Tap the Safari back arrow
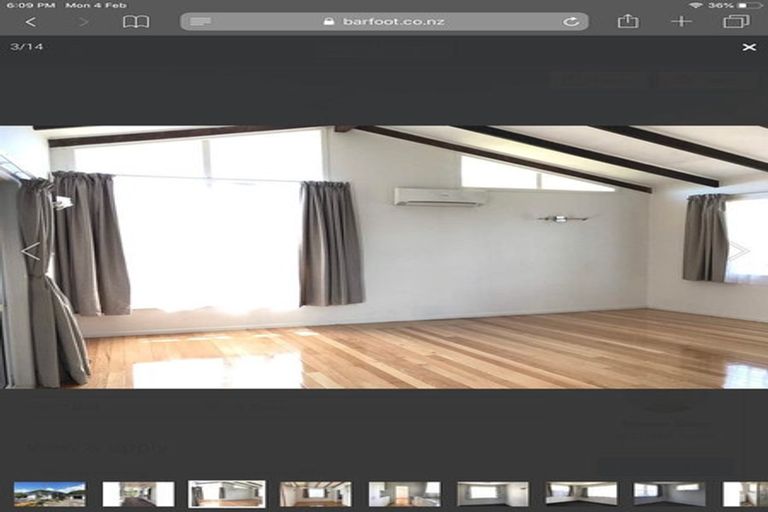Viewport: 768px width, 512px height. click(x=30, y=22)
